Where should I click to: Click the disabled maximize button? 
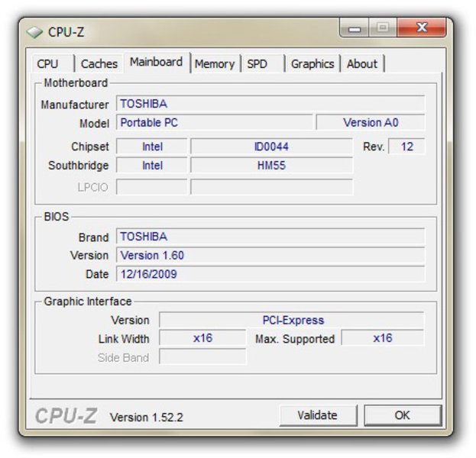(x=383, y=28)
